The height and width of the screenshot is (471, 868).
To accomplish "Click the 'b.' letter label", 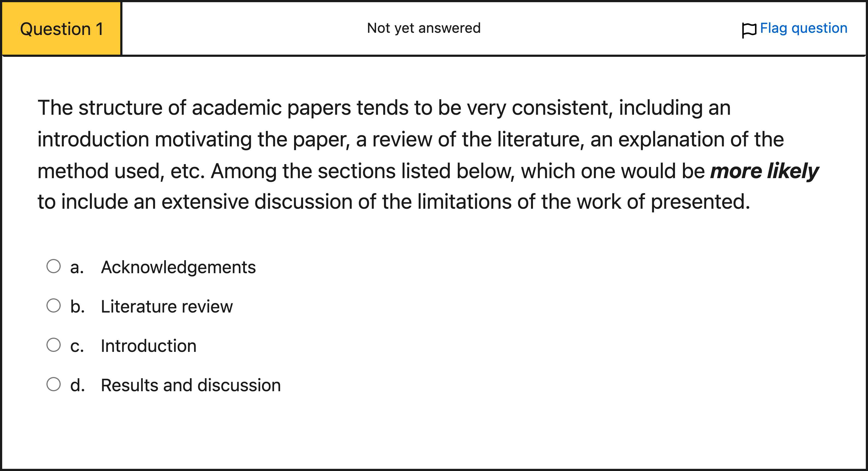I will [77, 307].
